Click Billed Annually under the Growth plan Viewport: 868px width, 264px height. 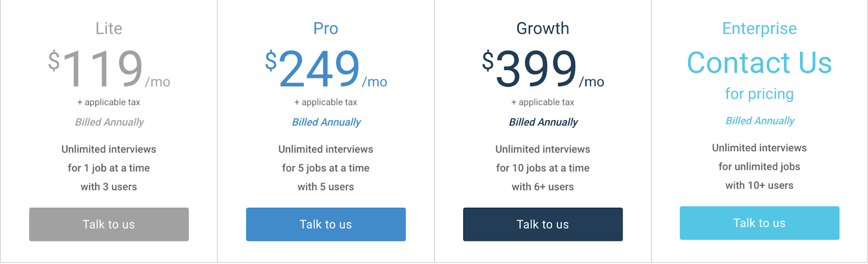coord(543,122)
